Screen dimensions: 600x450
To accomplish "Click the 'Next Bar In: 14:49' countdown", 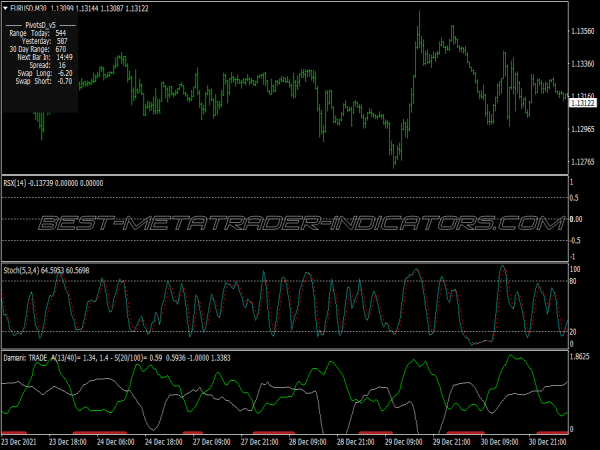I will click(45, 57).
